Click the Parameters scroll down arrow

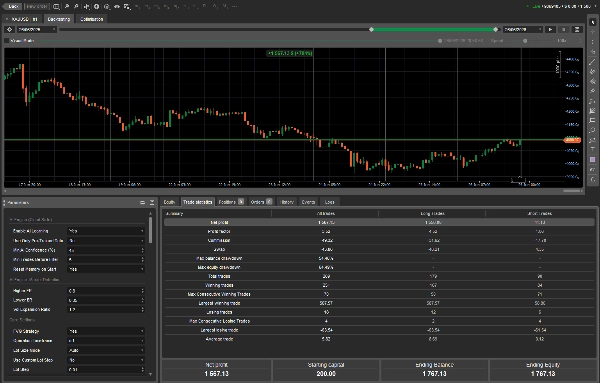coord(150,375)
